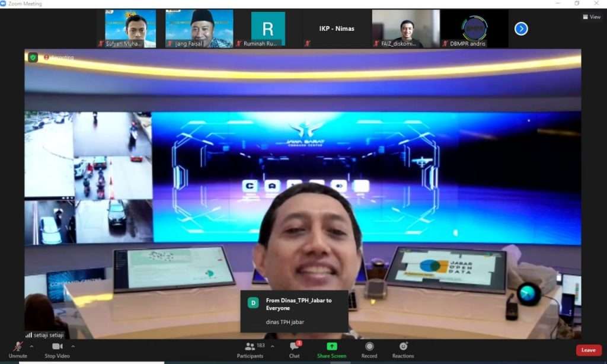607x364 pixels.
Task: Leave the meeting
Action: (588, 350)
